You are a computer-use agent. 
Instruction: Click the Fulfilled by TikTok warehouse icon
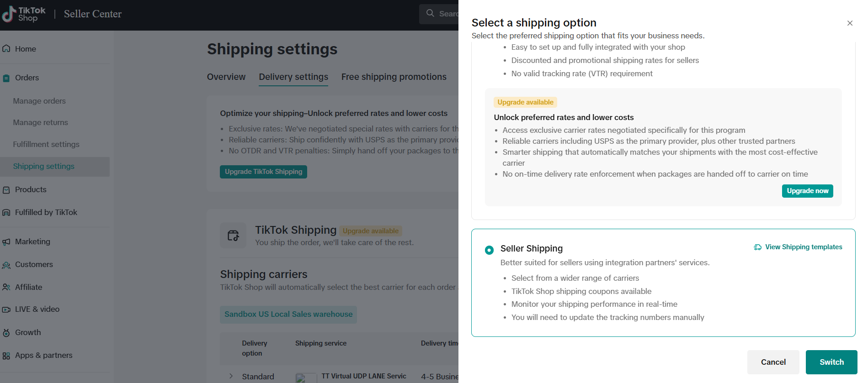coord(6,213)
